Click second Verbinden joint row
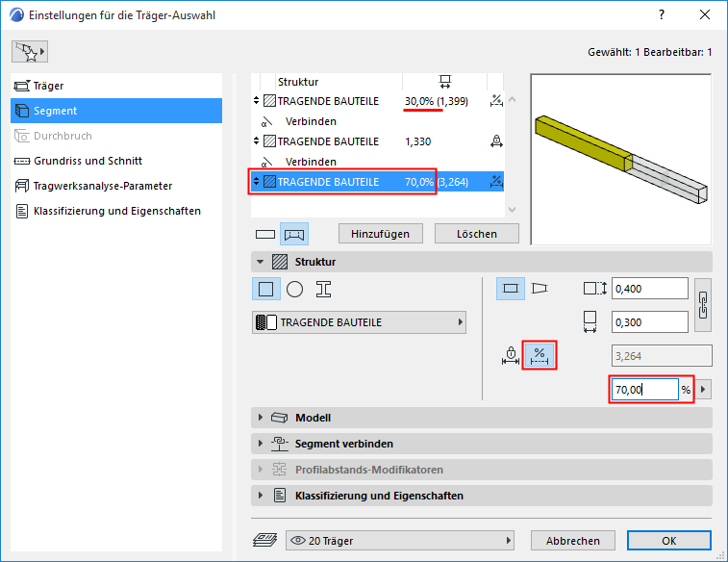This screenshot has height=562, width=728. point(377,162)
